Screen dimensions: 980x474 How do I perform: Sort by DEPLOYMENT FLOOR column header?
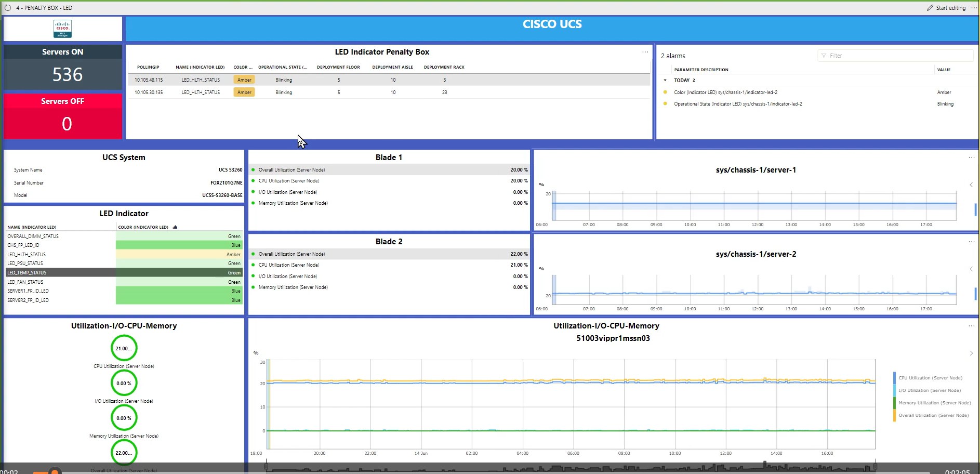[x=338, y=67]
